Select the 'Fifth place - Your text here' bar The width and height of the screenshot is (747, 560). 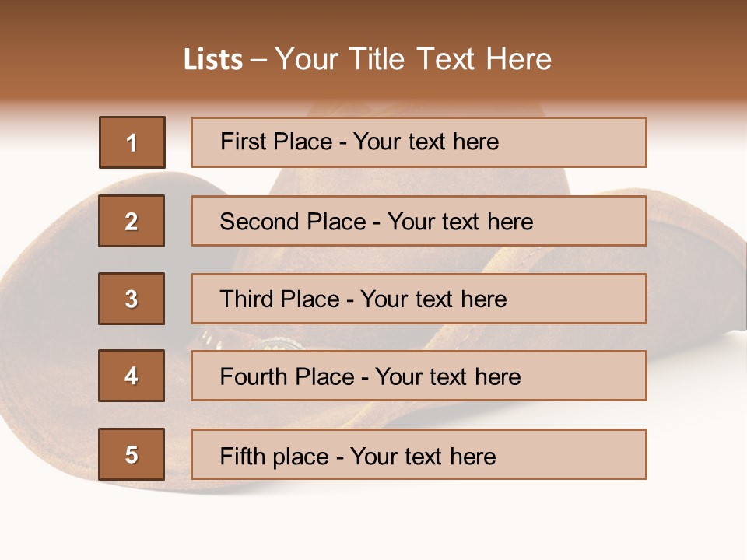tap(419, 454)
